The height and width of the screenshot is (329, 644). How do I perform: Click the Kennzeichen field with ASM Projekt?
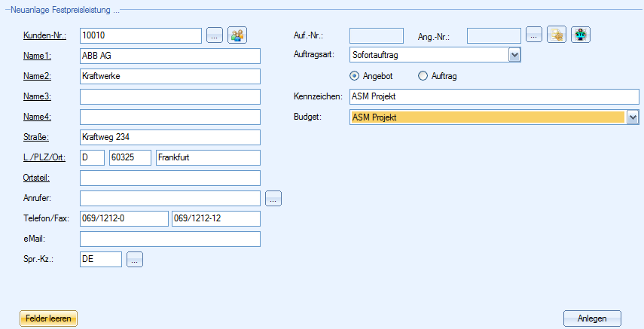coord(494,96)
